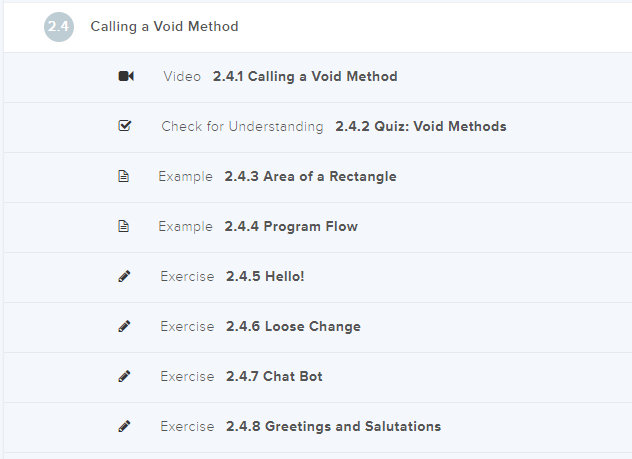
Task: Click the document icon for Area of a Rectangle
Action: [124, 177]
